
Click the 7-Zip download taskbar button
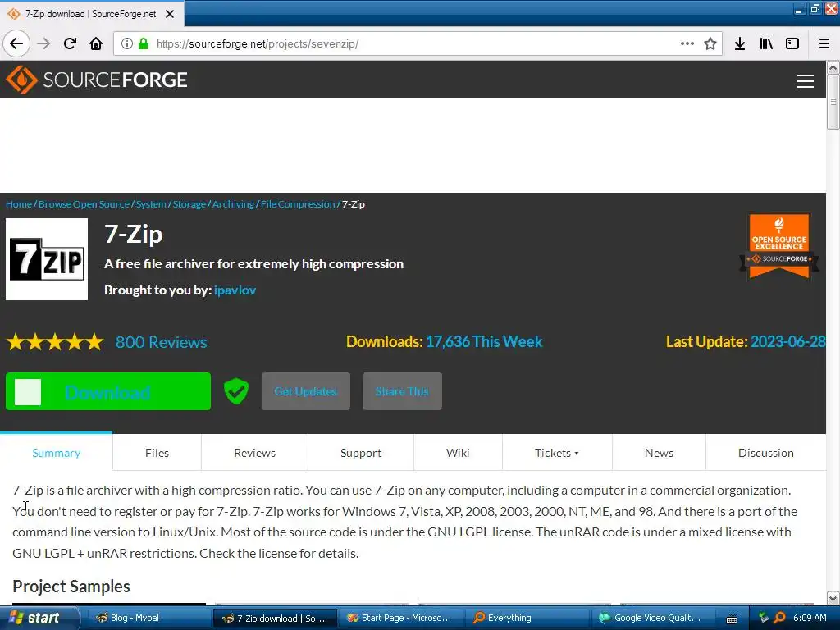click(x=276, y=619)
